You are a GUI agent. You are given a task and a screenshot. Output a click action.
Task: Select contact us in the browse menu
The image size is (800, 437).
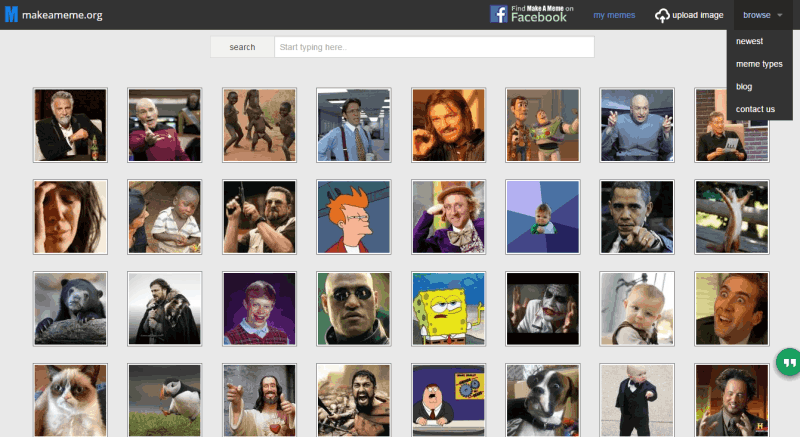755,109
